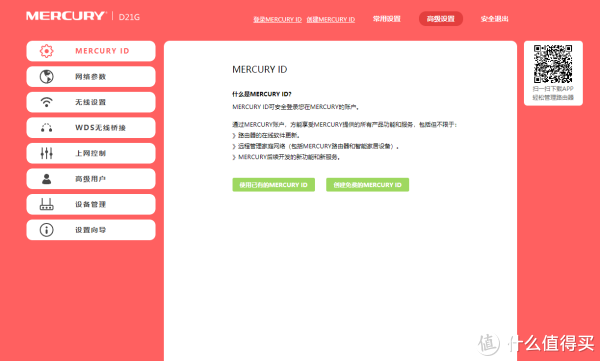This screenshot has height=361, width=600.
Task: Click 安全退出 to log out
Action: (x=494, y=19)
